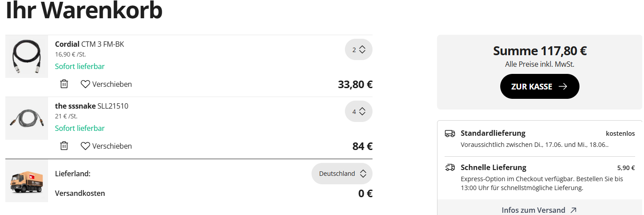Select the Schnelle Lieferung option

tap(539, 178)
